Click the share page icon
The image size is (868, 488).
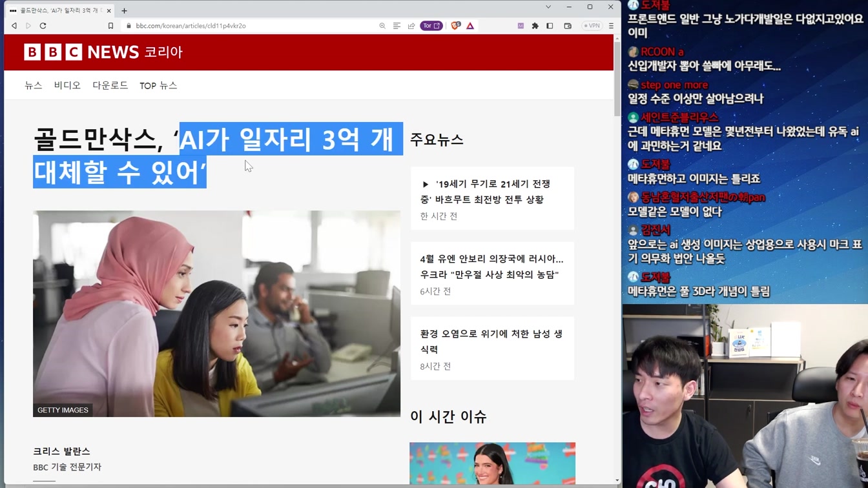[411, 26]
